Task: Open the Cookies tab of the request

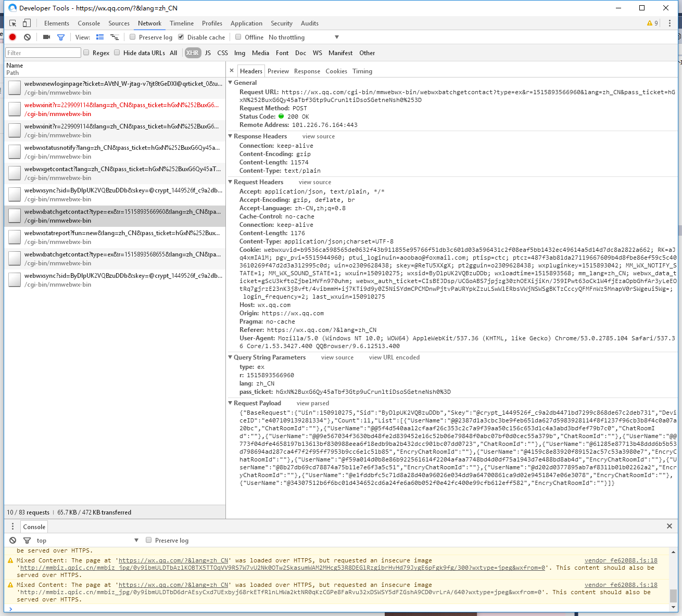Action: tap(336, 71)
